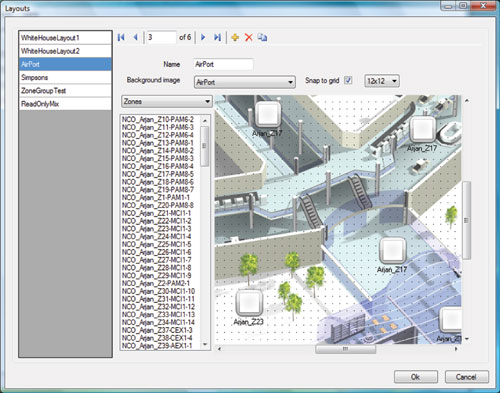Viewport: 500px width, 393px height.
Task: Open the Background image dropdown
Action: (x=245, y=82)
